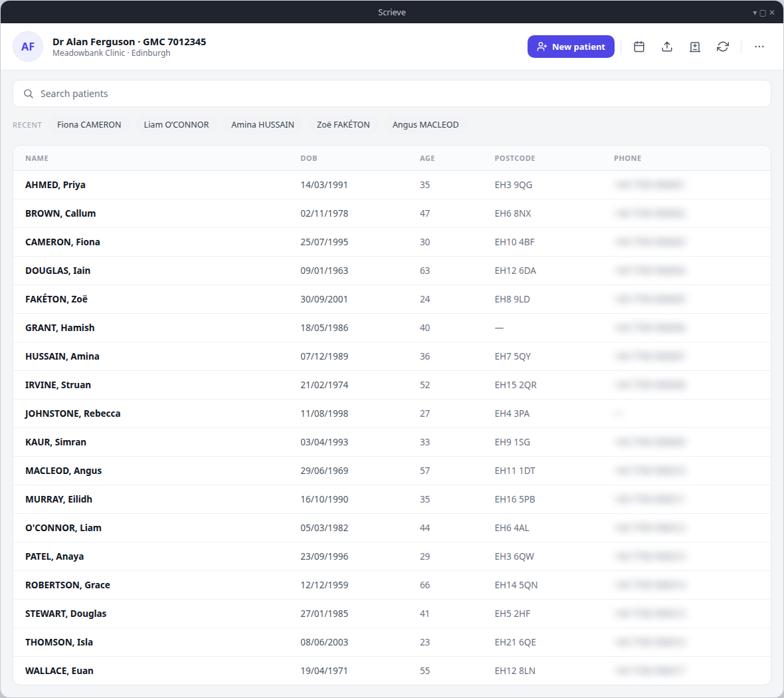Select recent patient Fiona CAMERON chip
Viewport: 784px width, 698px height.
pyautogui.click(x=89, y=124)
